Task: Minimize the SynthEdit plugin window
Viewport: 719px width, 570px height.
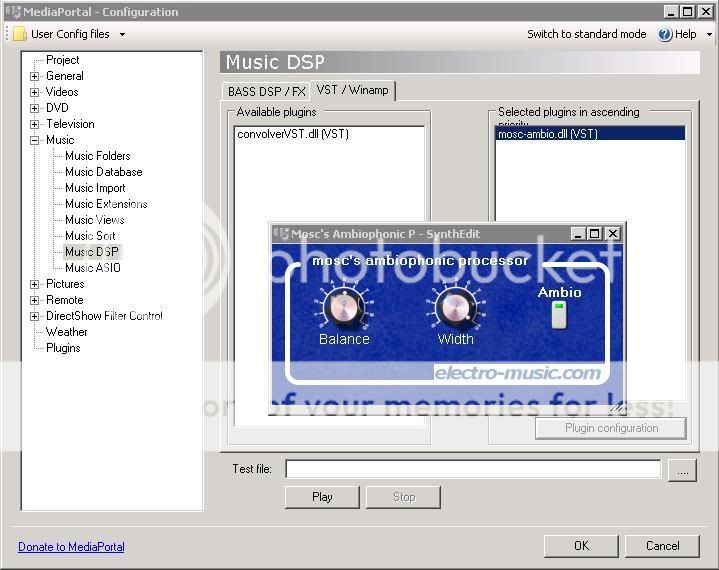Action: 578,234
